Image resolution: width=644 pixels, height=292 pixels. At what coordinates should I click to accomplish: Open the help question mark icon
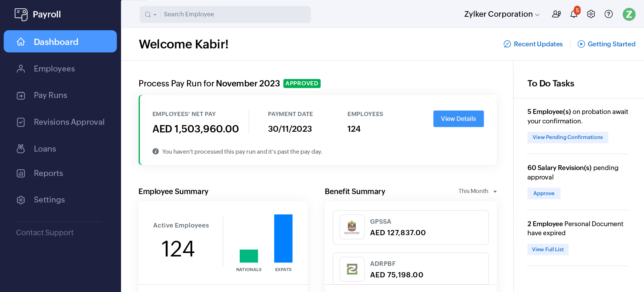pyautogui.click(x=608, y=14)
